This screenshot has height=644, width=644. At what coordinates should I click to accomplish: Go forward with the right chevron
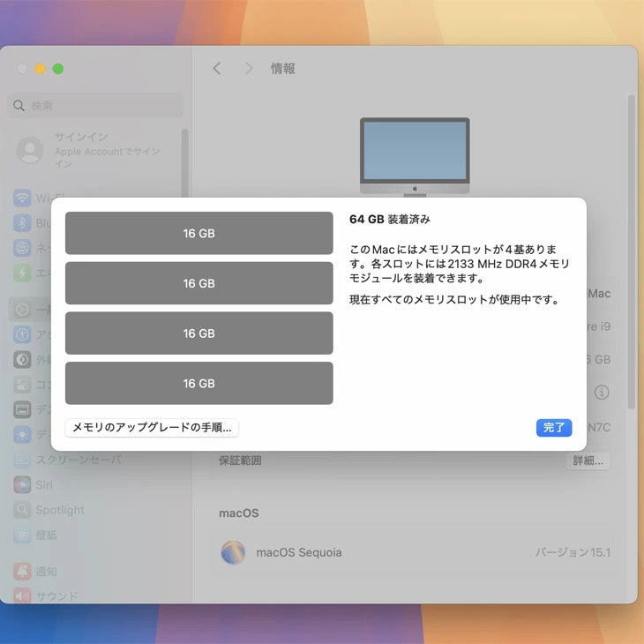tap(248, 69)
